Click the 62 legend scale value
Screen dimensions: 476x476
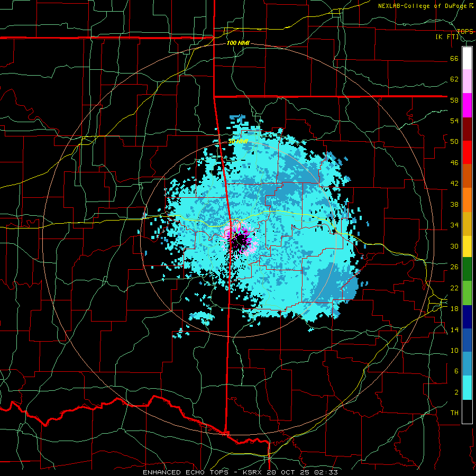pyautogui.click(x=454, y=79)
